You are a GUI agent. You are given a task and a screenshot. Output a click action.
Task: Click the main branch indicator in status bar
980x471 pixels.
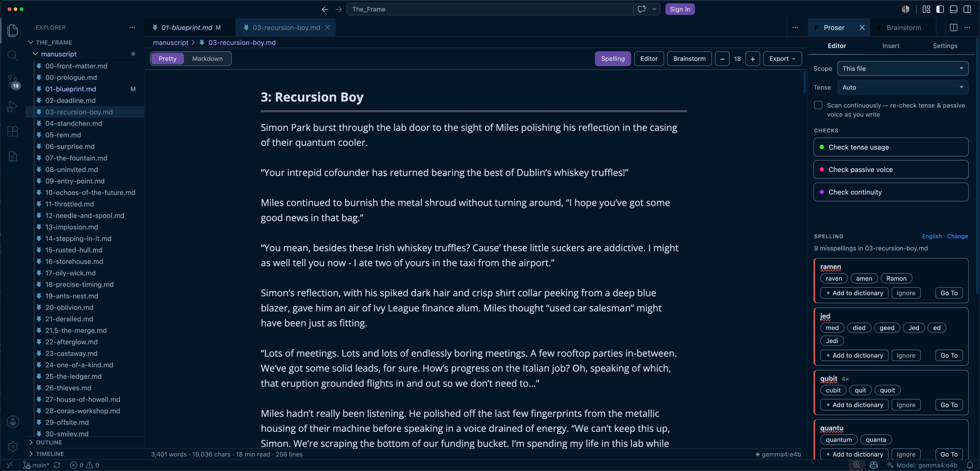tap(37, 465)
